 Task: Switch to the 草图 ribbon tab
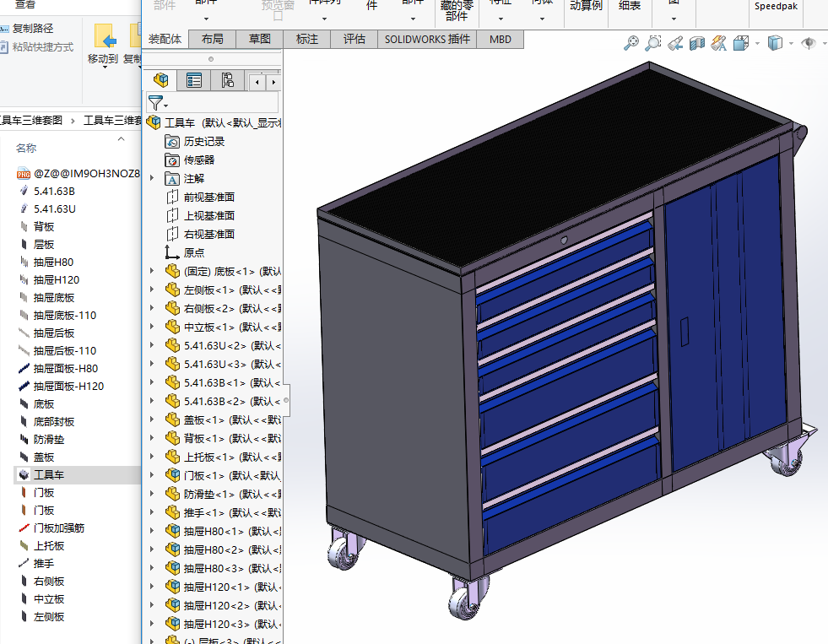[x=259, y=39]
